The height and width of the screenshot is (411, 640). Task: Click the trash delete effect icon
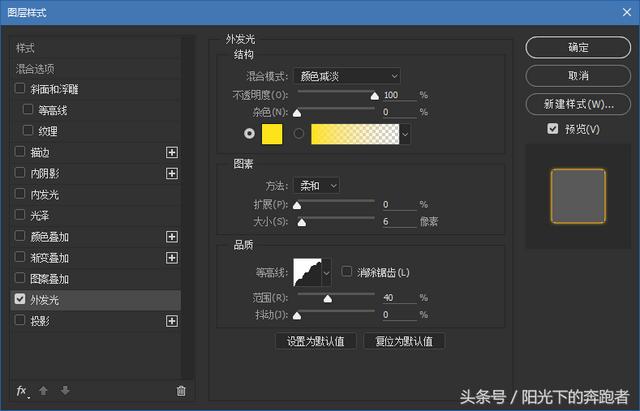(x=181, y=391)
